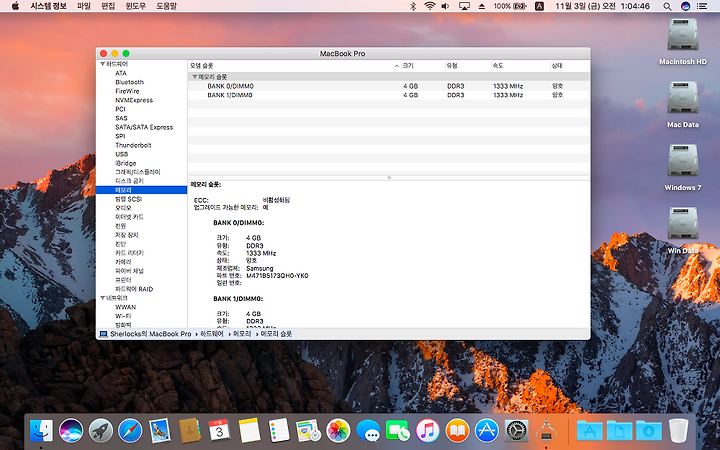Open Downloads folder stack in Dock
Image resolution: width=720 pixels, height=450 pixels.
tap(649, 431)
